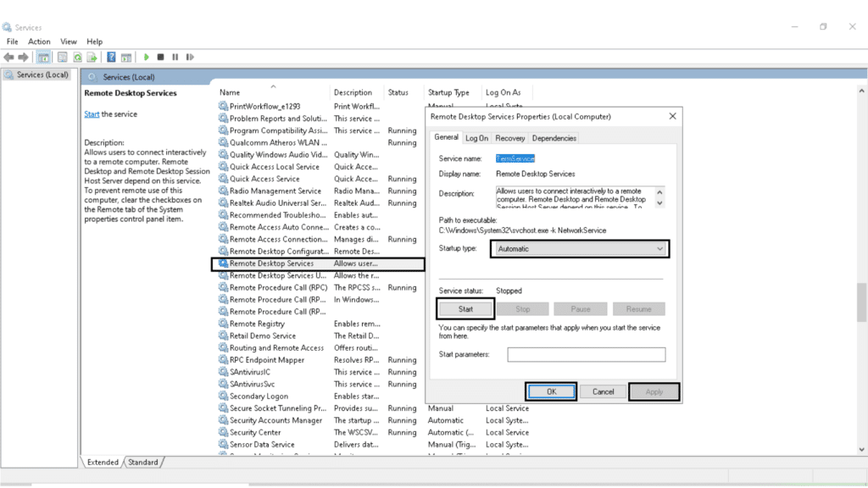Click the 'Start the service' link
The image size is (868, 488).
(92, 114)
